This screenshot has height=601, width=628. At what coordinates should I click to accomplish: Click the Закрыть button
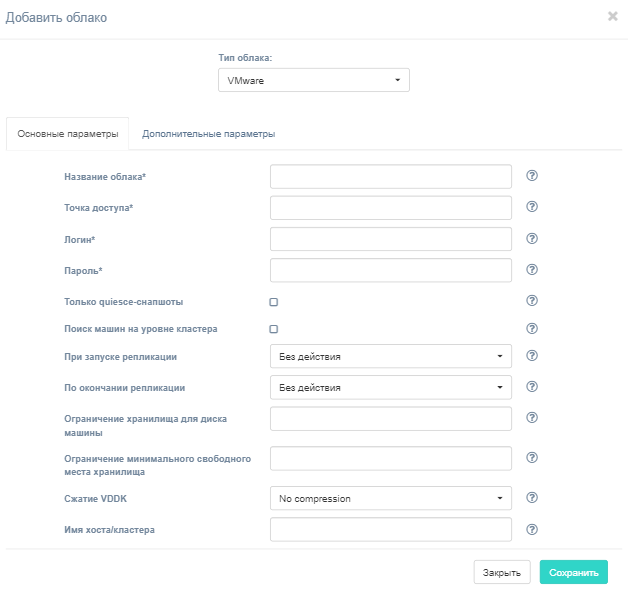pyautogui.click(x=502, y=572)
